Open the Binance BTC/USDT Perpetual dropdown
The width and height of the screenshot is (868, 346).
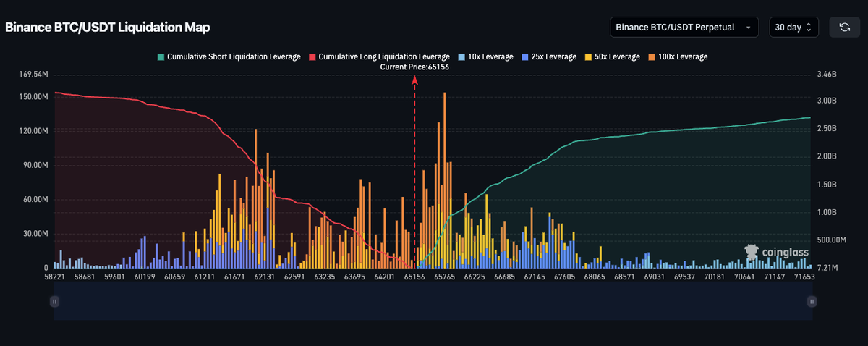(684, 28)
